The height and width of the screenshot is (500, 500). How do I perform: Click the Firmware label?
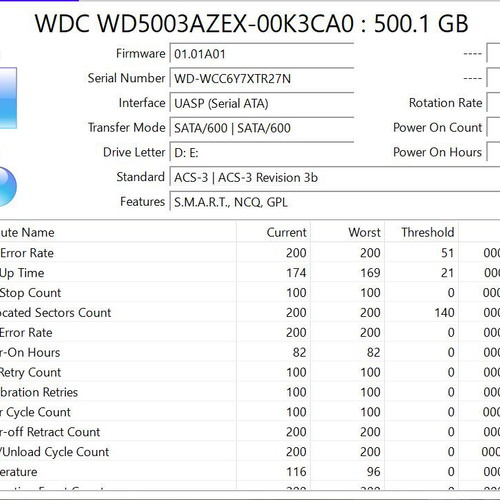point(140,53)
